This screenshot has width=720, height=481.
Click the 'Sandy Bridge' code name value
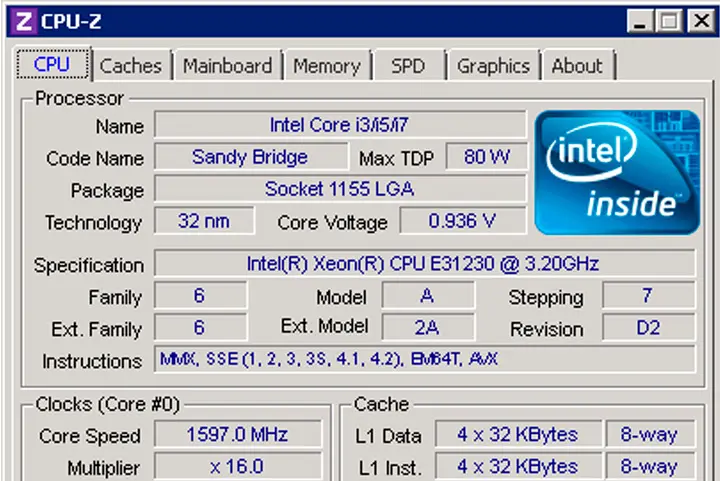pyautogui.click(x=251, y=157)
